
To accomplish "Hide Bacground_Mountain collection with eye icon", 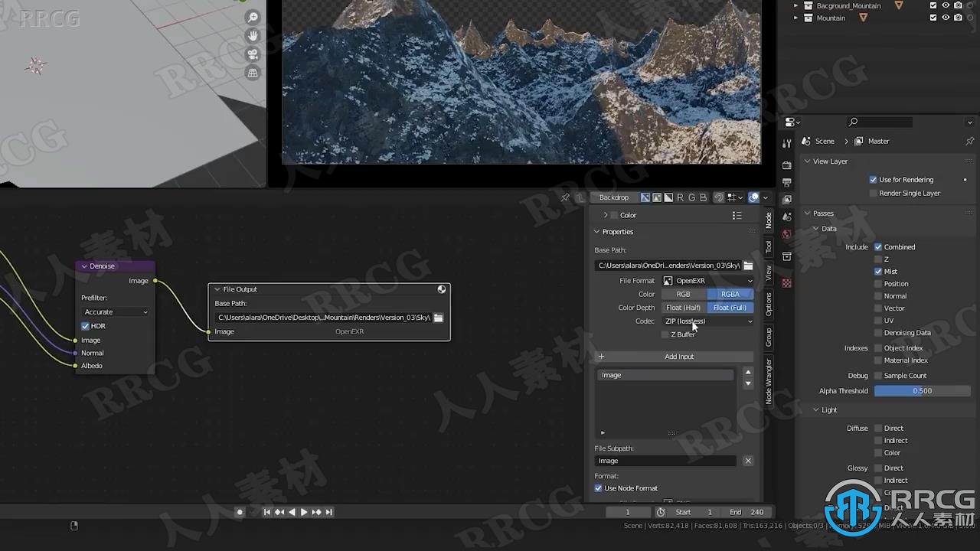I will pos(946,5).
